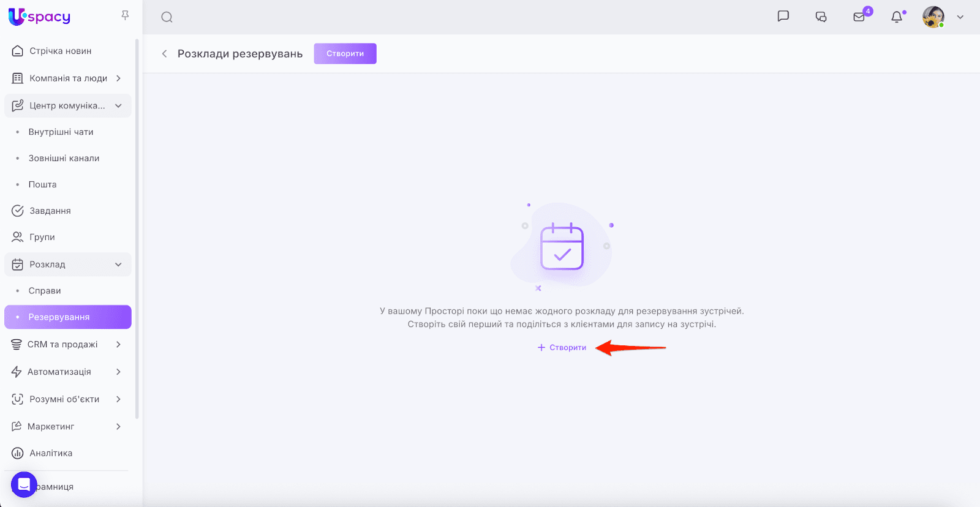980x507 pixels.
Task: Open the Uspacy logo home link
Action: pos(40,17)
